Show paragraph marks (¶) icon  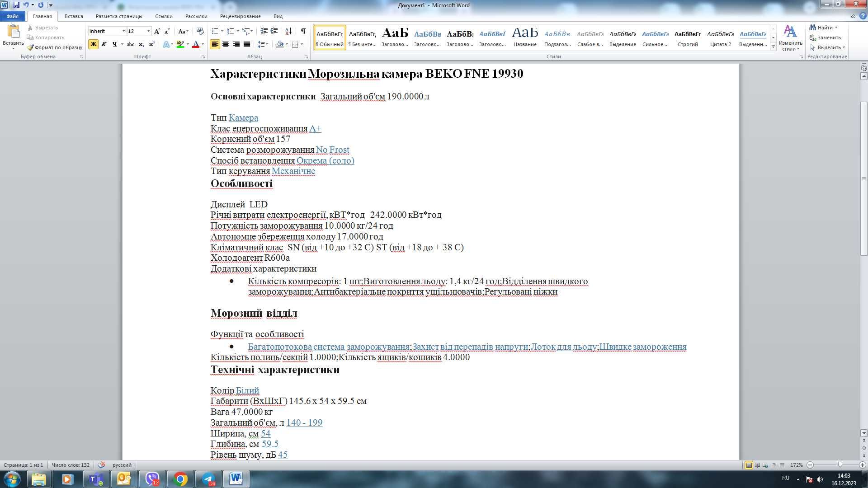pyautogui.click(x=303, y=31)
